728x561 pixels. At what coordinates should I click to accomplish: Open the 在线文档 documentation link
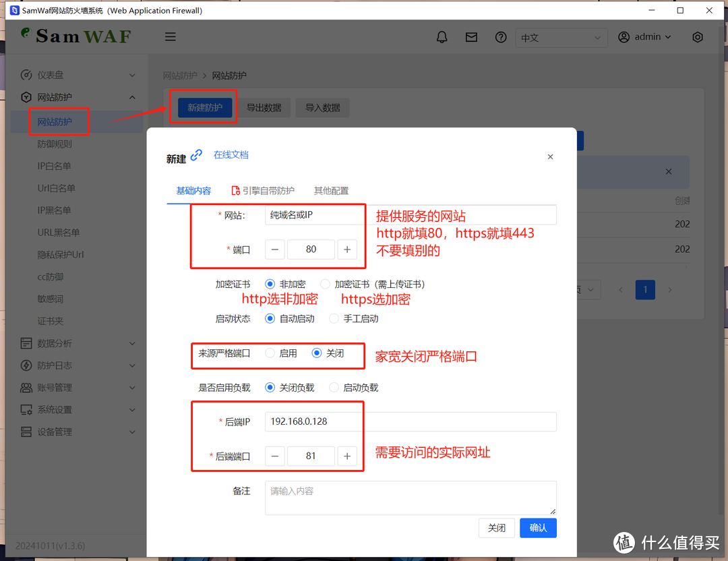tap(231, 155)
